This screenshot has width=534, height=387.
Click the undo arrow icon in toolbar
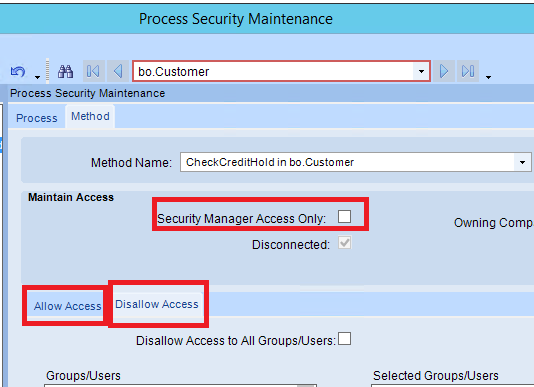[x=17, y=72]
